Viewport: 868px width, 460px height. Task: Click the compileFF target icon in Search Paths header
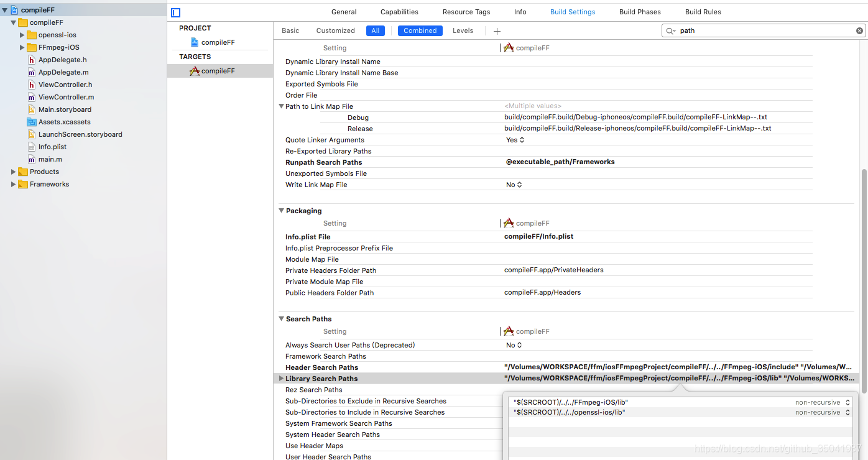click(509, 331)
